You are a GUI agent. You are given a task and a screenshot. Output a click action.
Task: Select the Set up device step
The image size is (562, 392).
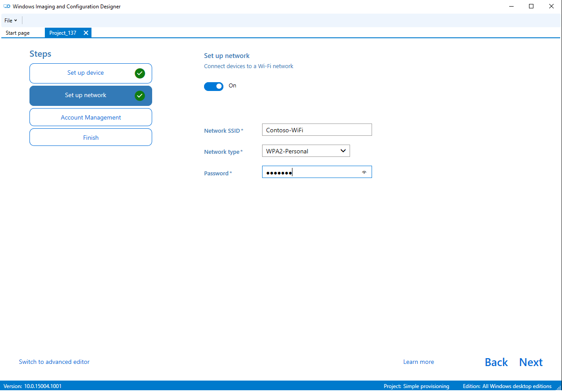pos(85,73)
